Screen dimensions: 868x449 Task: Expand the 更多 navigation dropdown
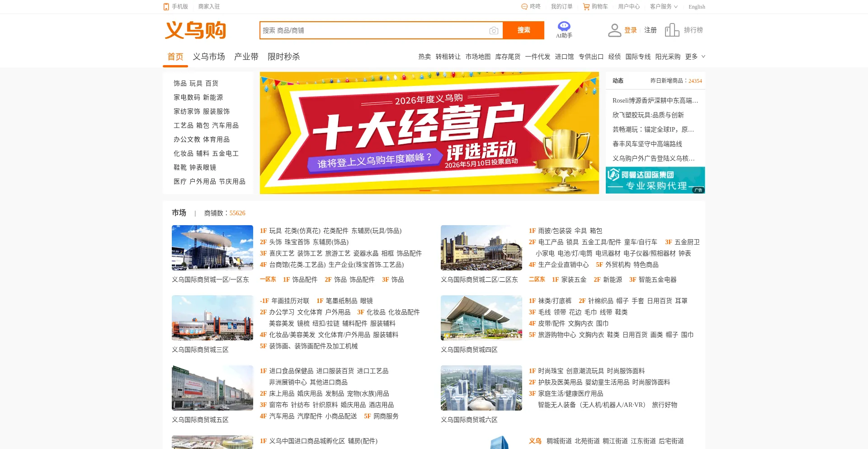(695, 57)
